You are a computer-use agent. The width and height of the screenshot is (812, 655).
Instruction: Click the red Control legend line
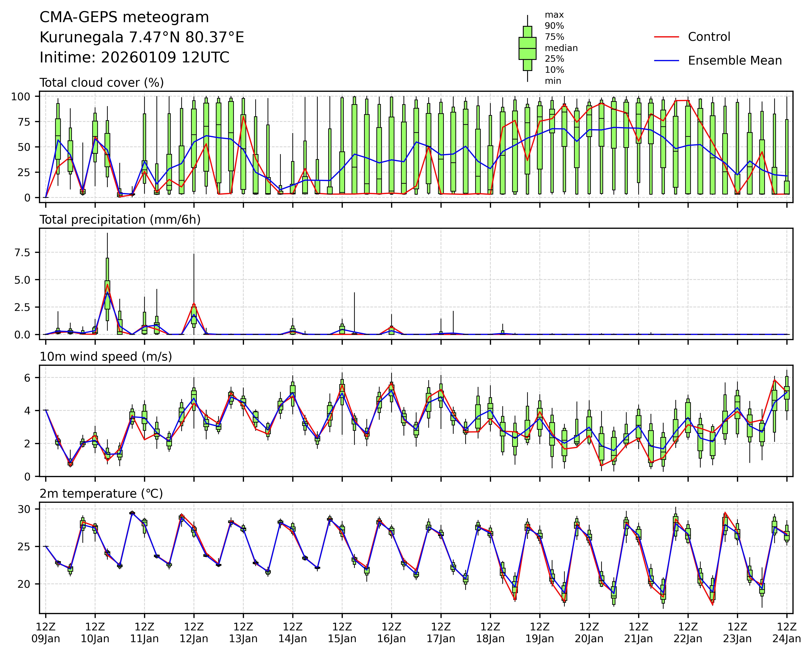click(666, 37)
